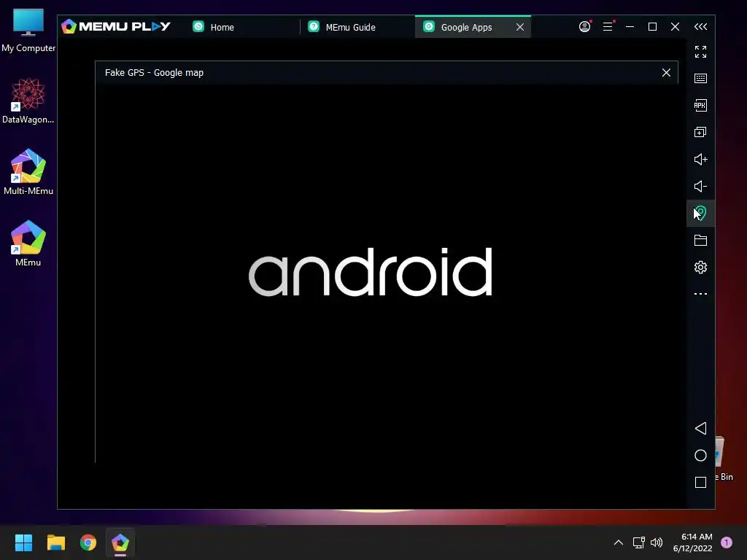Click the MEmu taskbar icon
This screenshot has height=560, width=747.
(x=120, y=542)
